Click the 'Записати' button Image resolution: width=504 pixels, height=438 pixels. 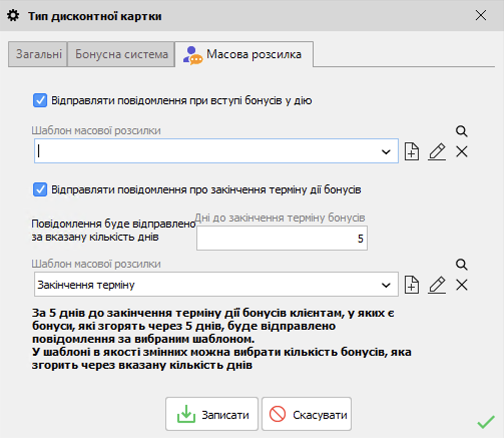(212, 414)
